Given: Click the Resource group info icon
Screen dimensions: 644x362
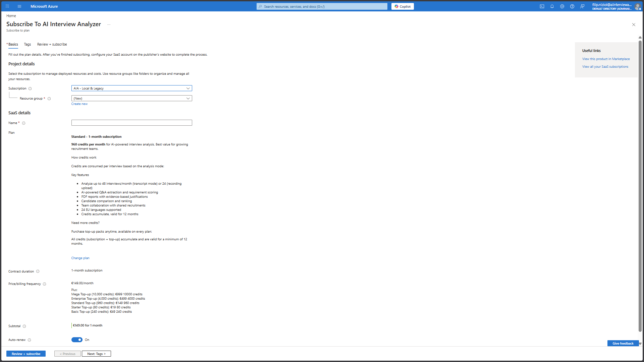Looking at the screenshot, I should click(x=49, y=99).
